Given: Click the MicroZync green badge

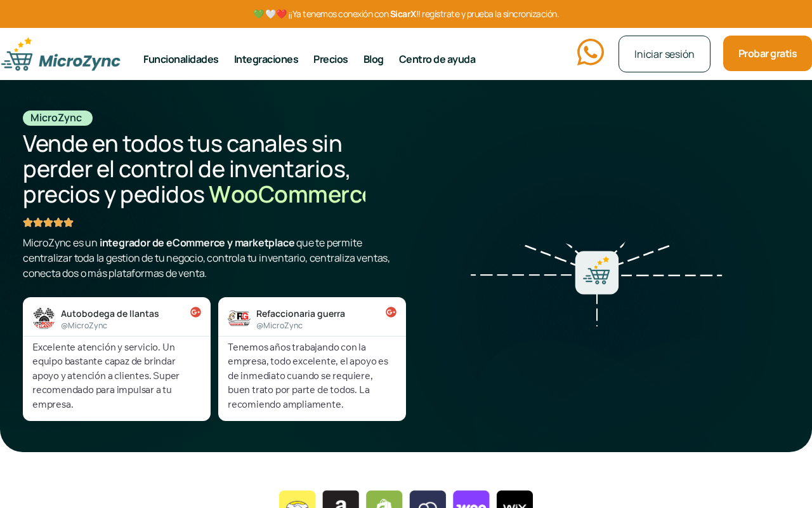Looking at the screenshot, I should click(58, 118).
